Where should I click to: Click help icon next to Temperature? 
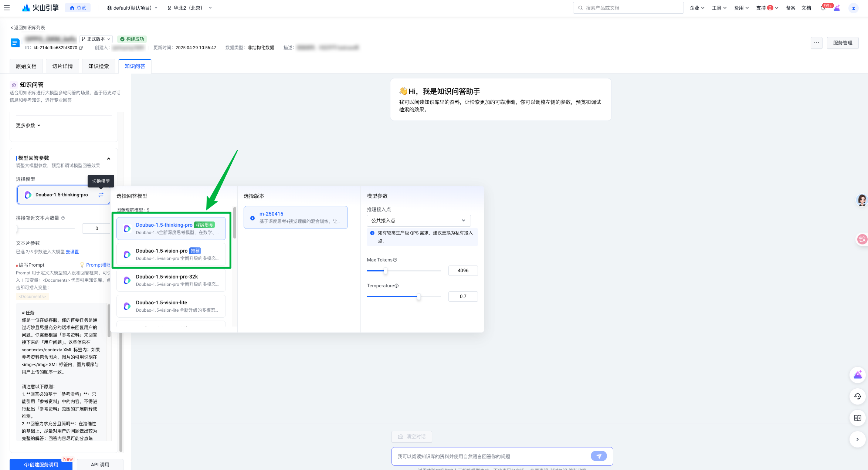396,286
